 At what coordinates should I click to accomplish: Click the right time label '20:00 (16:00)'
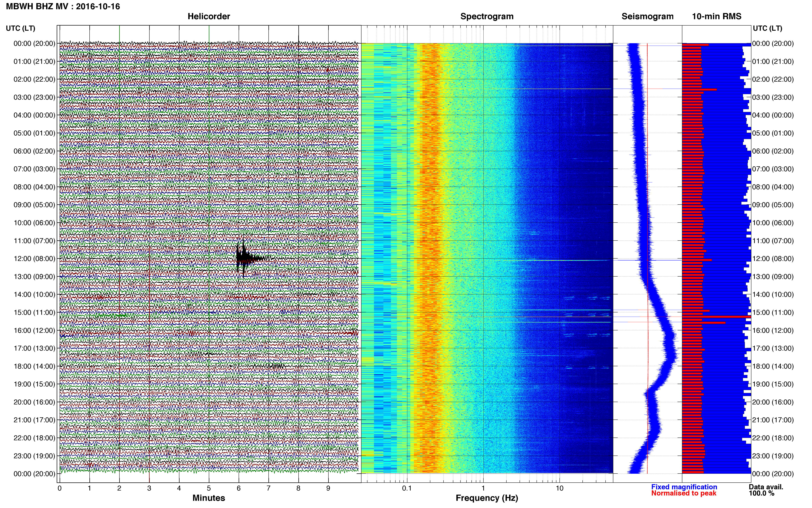pyautogui.click(x=773, y=402)
